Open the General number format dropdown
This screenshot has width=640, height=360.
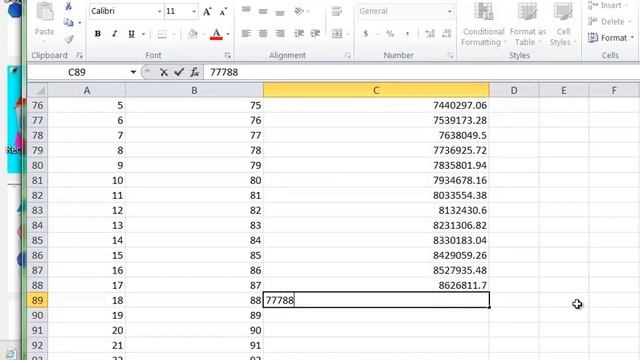tap(449, 11)
